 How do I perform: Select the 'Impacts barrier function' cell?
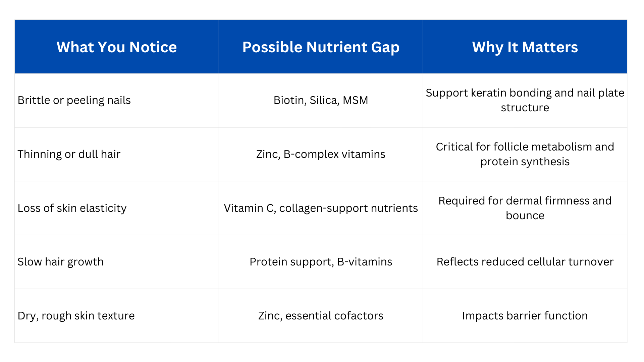click(x=525, y=316)
